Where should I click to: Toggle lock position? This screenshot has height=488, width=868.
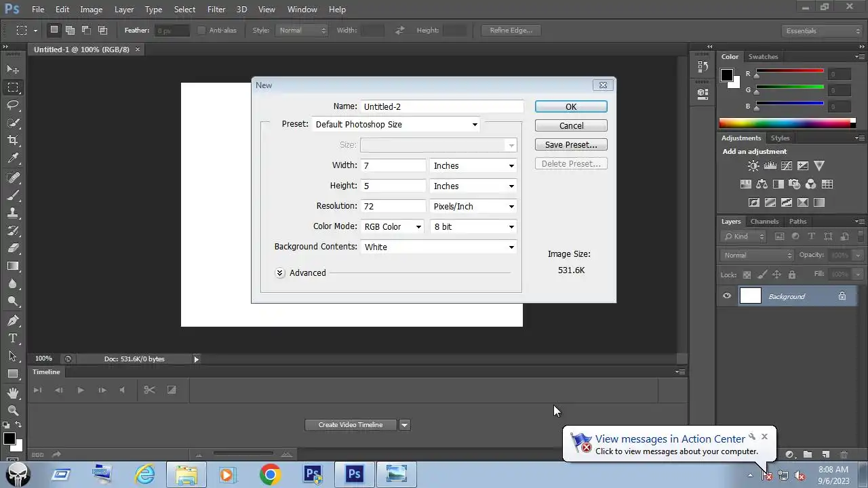pos(777,274)
